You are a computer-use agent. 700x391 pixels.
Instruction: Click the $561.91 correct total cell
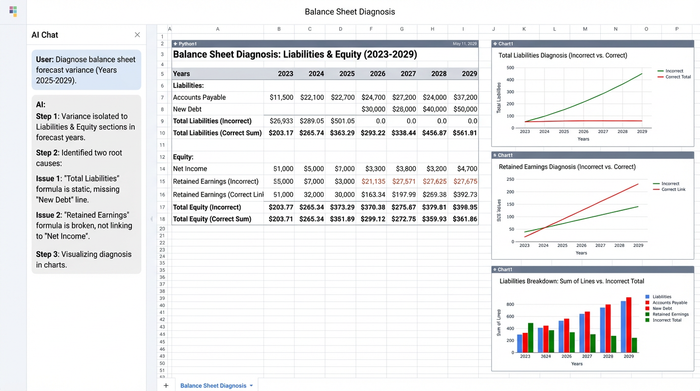pos(465,133)
